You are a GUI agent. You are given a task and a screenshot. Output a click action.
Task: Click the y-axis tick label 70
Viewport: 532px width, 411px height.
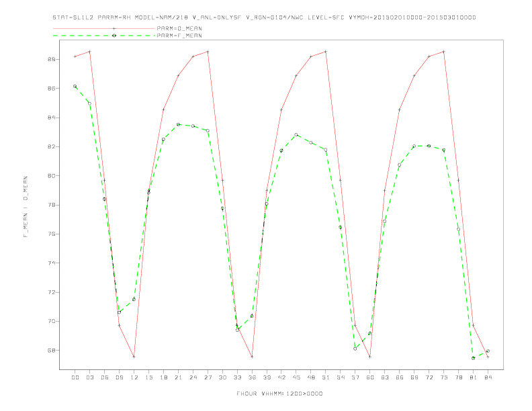52,322
